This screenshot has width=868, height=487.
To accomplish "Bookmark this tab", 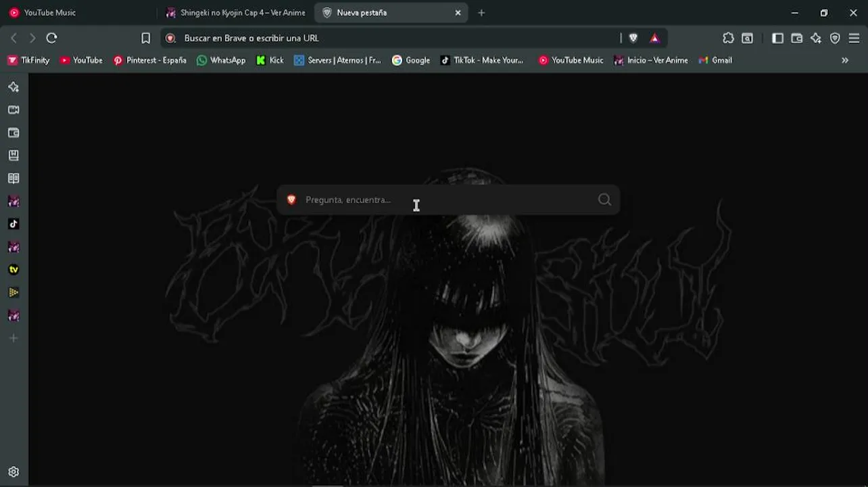I will 145,39.
